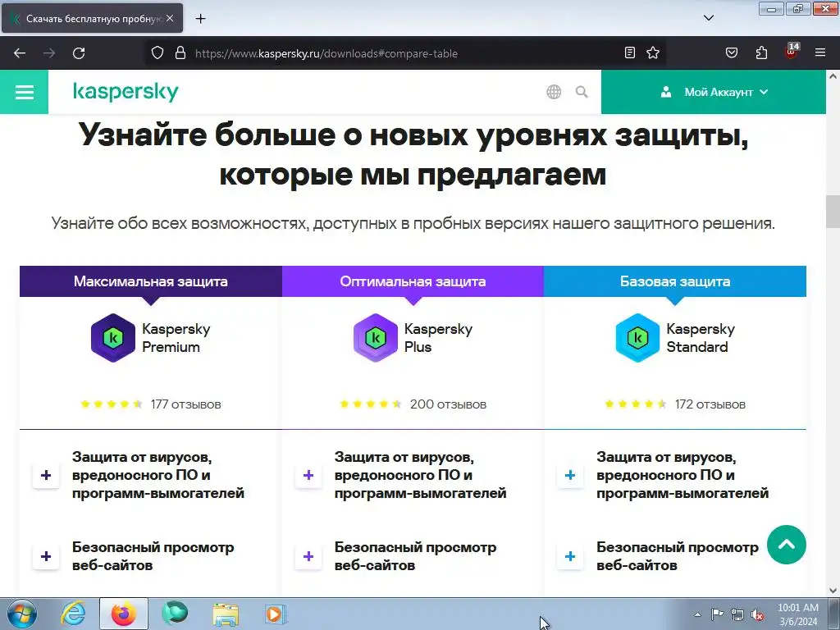This screenshot has height=630, width=840.
Task: Open the clock showing 10:01 AM
Action: click(x=798, y=614)
